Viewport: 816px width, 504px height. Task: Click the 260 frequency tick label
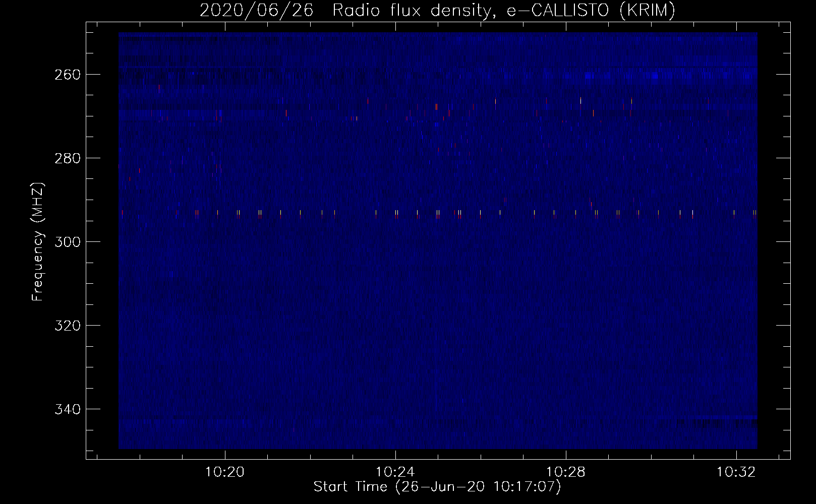[x=68, y=75]
